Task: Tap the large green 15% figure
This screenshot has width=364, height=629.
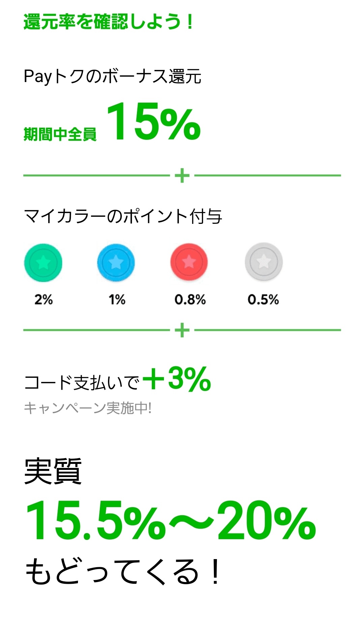Action: click(x=153, y=122)
